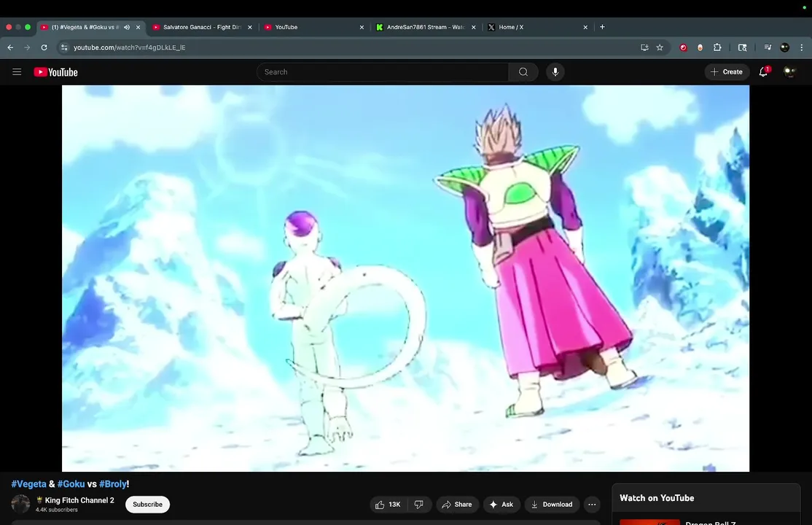
Task: Close the AndreSan7861 Stream tab
Action: tap(473, 27)
